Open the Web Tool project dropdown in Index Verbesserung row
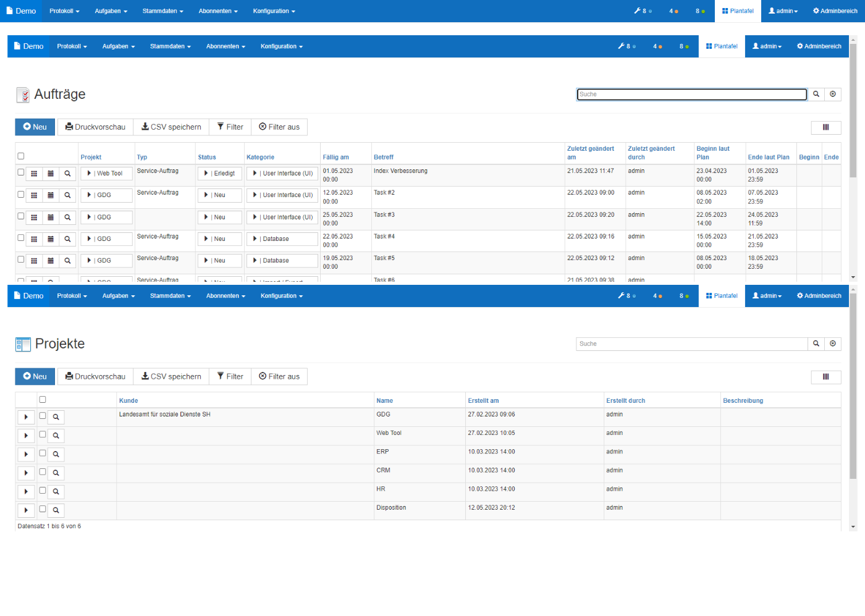This screenshot has height=616, width=865. coord(106,174)
